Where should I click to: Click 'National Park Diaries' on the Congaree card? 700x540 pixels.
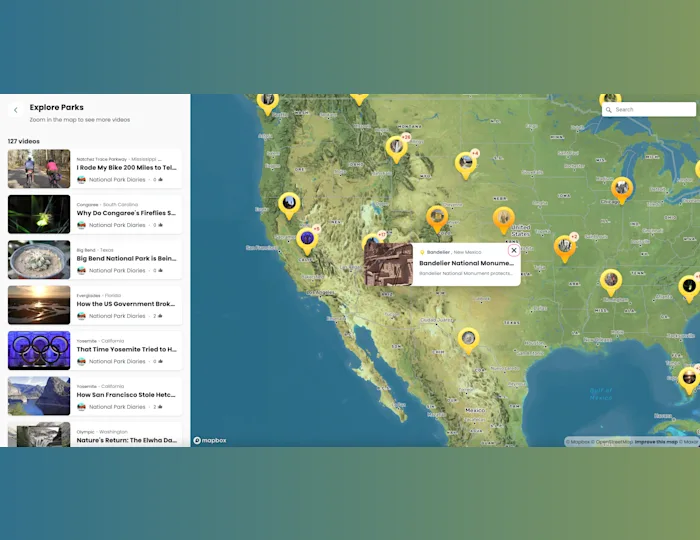[117, 225]
